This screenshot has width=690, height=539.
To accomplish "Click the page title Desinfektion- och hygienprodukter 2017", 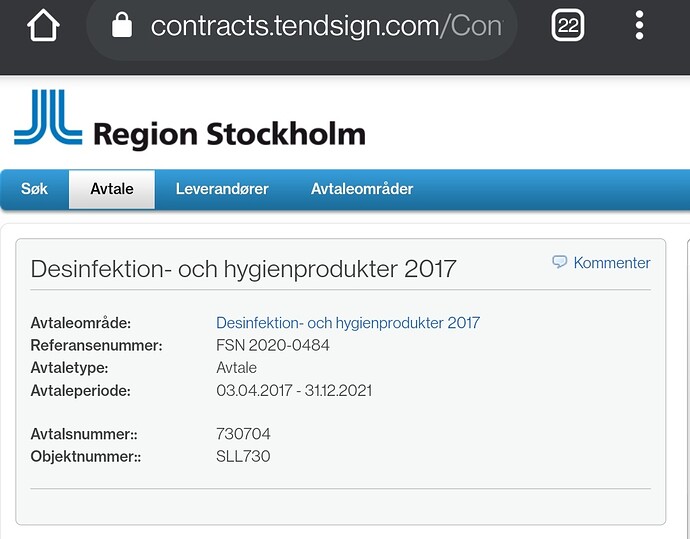I will [243, 268].
